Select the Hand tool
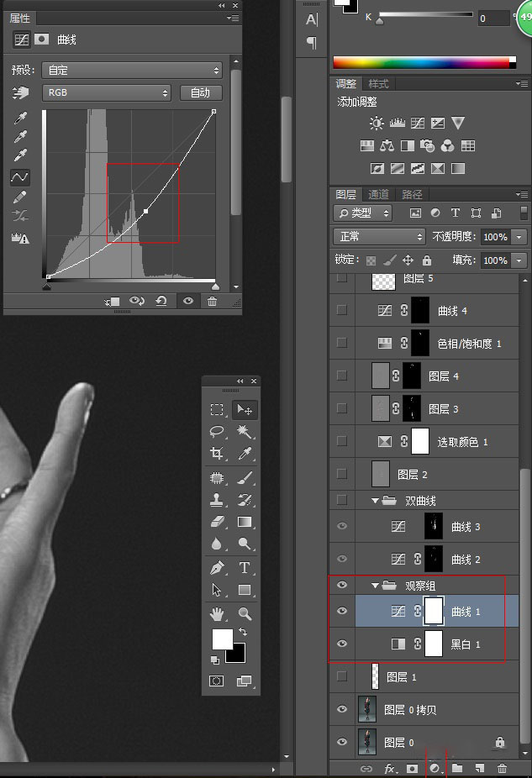The width and height of the screenshot is (532, 778). click(216, 614)
